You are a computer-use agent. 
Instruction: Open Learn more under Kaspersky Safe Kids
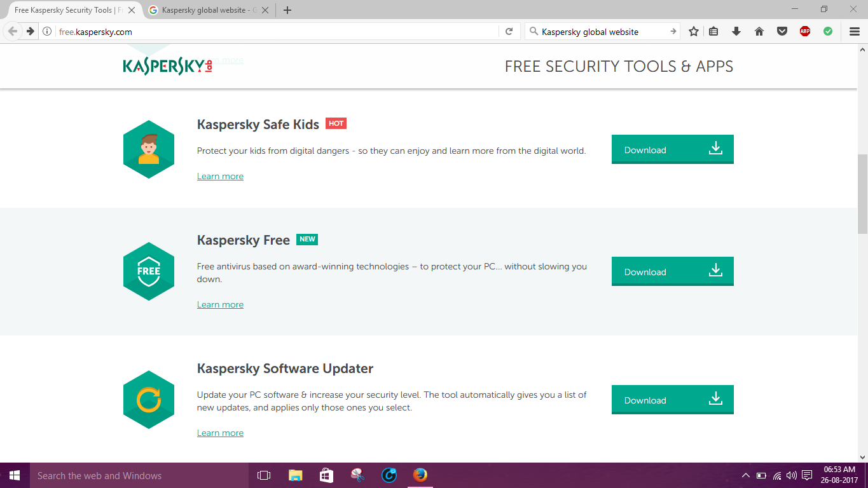coord(220,176)
